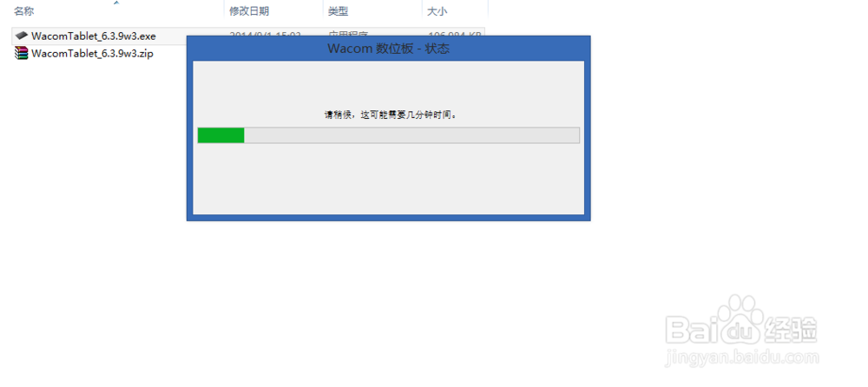Image resolution: width=868 pixels, height=387 pixels.
Task: Sort files by the 大小 column header
Action: point(437,11)
